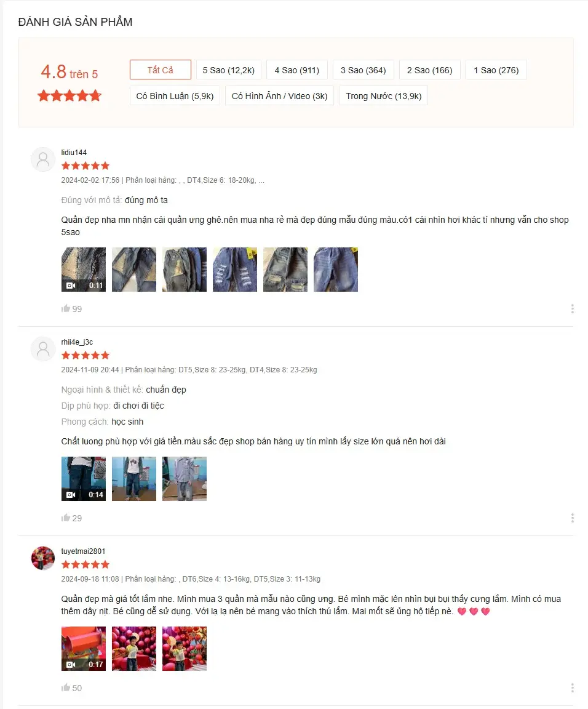Filter reviews by 5 Sao (12,2k)

click(x=229, y=70)
